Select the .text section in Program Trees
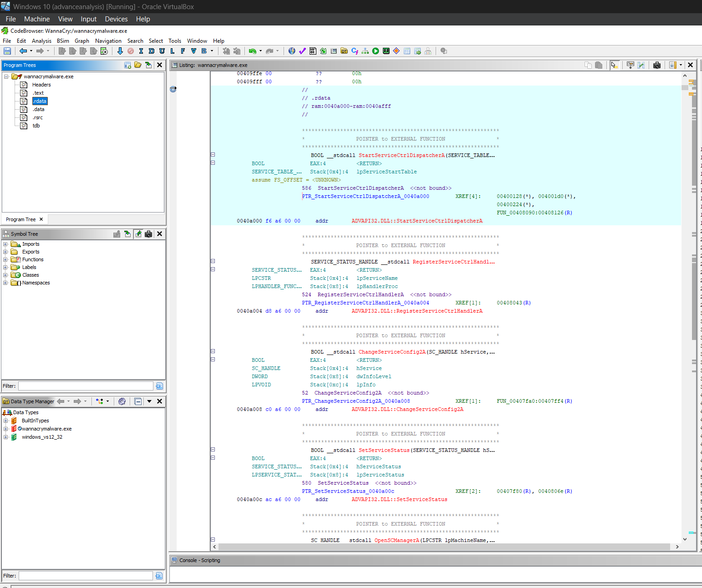This screenshot has width=702, height=588. tap(38, 93)
